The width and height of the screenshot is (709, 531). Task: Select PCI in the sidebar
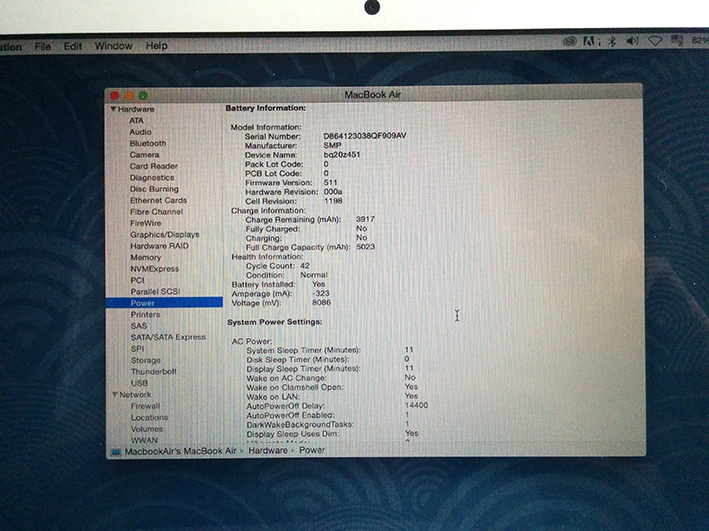(137, 280)
